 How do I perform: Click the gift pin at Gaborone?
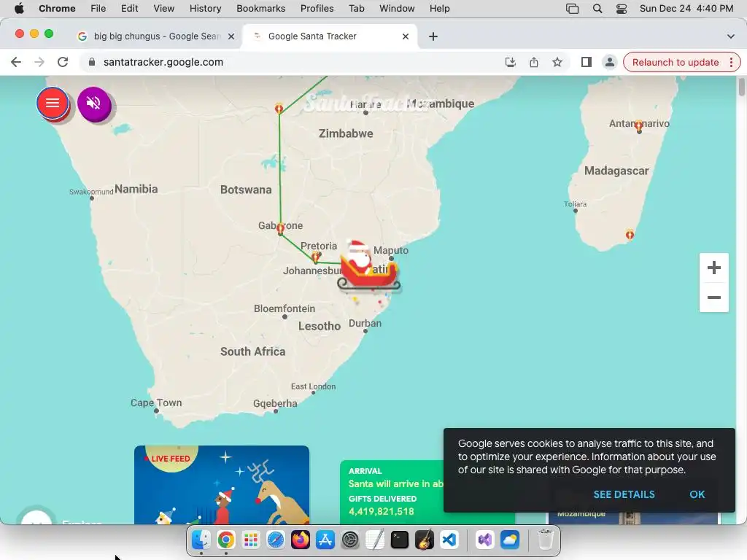tap(280, 228)
